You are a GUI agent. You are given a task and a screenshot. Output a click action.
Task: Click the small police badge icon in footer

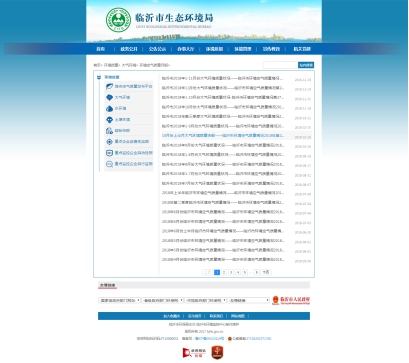tap(230, 339)
